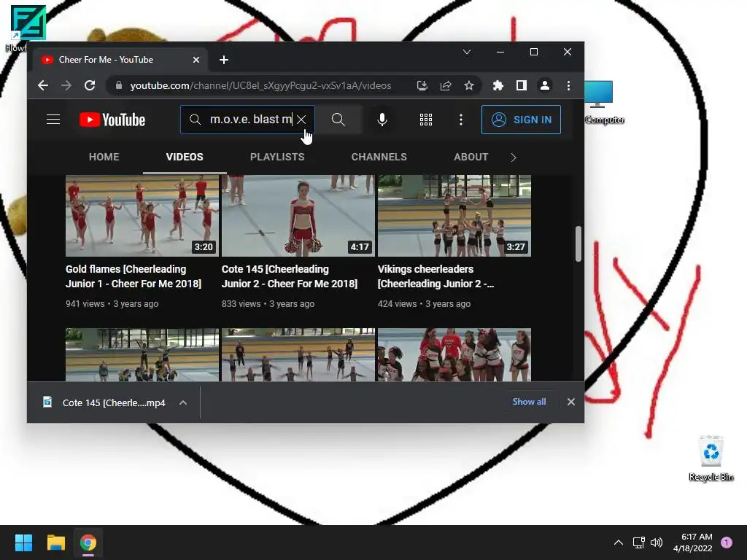Clear the search text with the X icon
The width and height of the screenshot is (747, 560).
click(x=301, y=120)
